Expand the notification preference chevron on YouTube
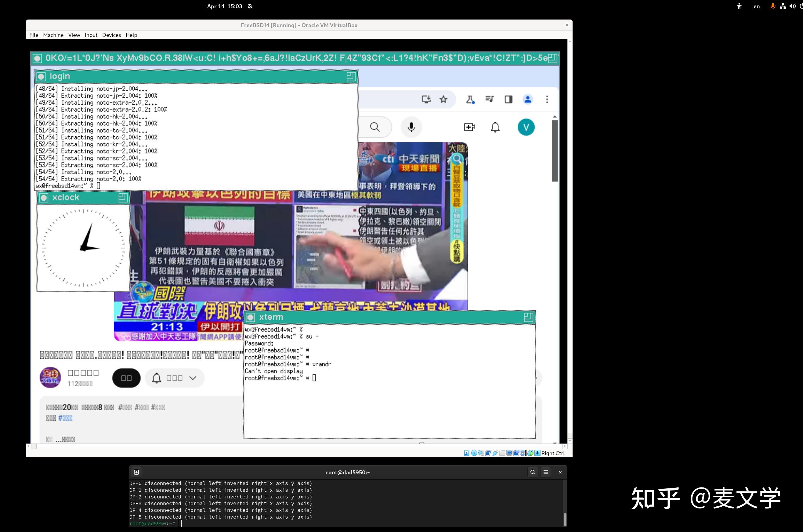Screen dimensions: 803x532 193,378
